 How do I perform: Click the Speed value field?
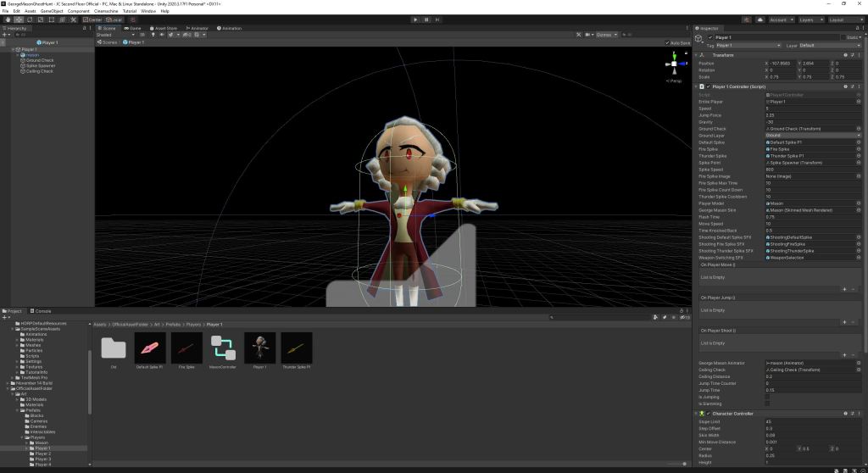tap(812, 109)
